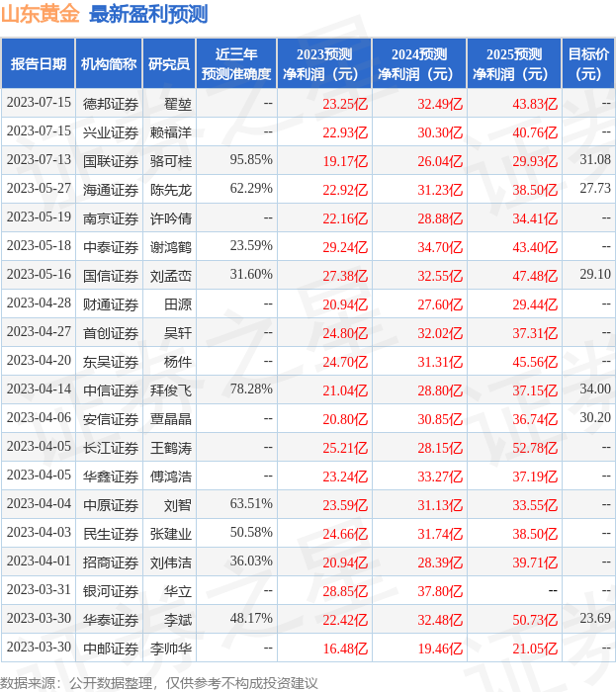Click institution name 长江证券
The width and height of the screenshot is (616, 692).
[111, 449]
